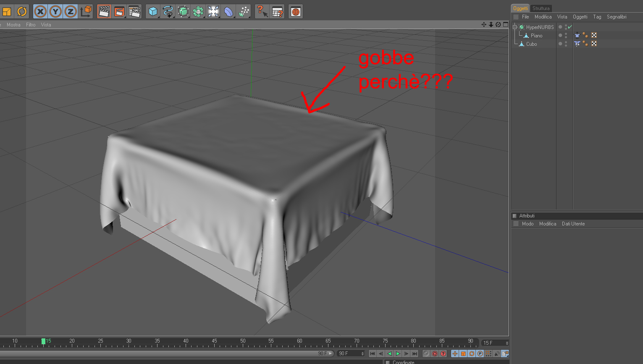
Task: Click the viewport move camera icon
Action: [x=484, y=24]
